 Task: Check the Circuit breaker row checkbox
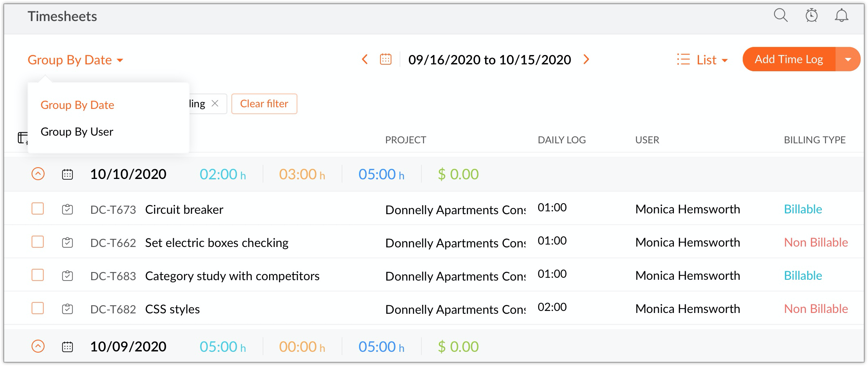pos(38,209)
